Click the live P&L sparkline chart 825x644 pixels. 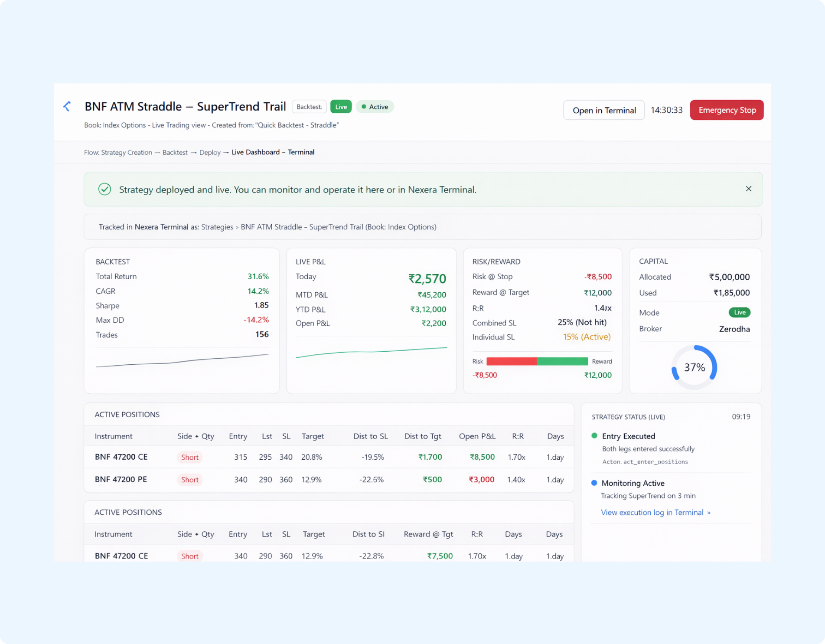tap(371, 352)
